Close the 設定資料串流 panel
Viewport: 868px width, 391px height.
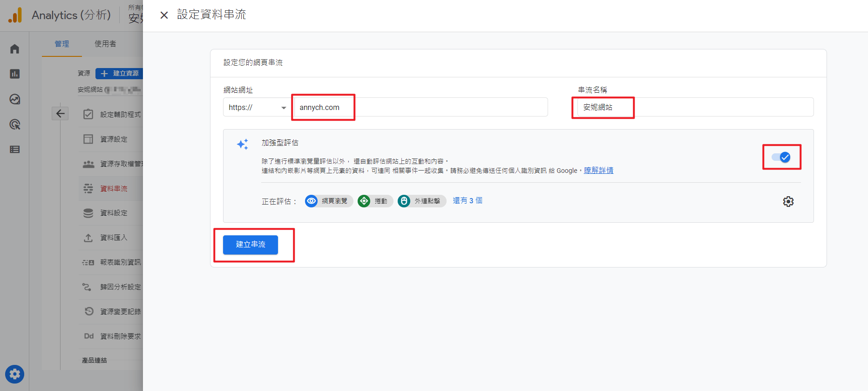click(x=164, y=15)
